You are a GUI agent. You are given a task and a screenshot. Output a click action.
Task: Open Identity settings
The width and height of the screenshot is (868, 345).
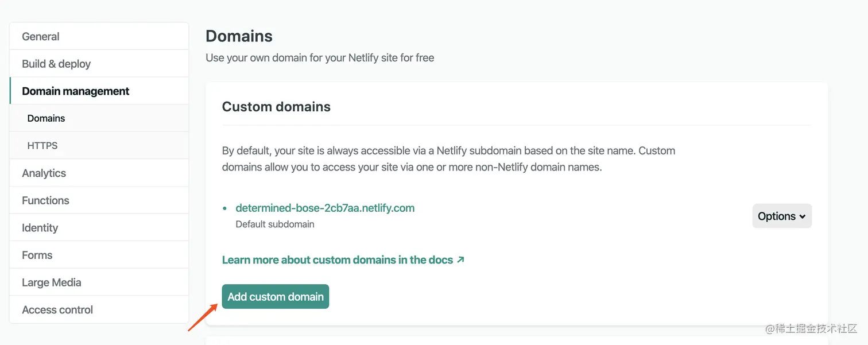tap(40, 227)
